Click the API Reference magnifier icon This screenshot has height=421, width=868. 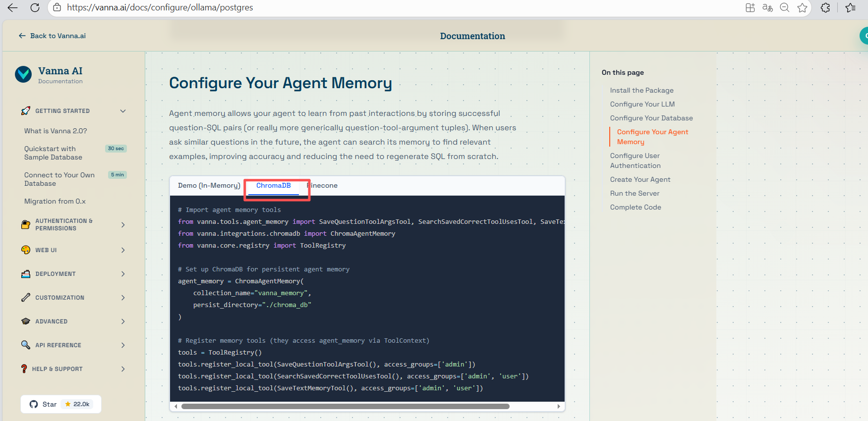pos(26,345)
